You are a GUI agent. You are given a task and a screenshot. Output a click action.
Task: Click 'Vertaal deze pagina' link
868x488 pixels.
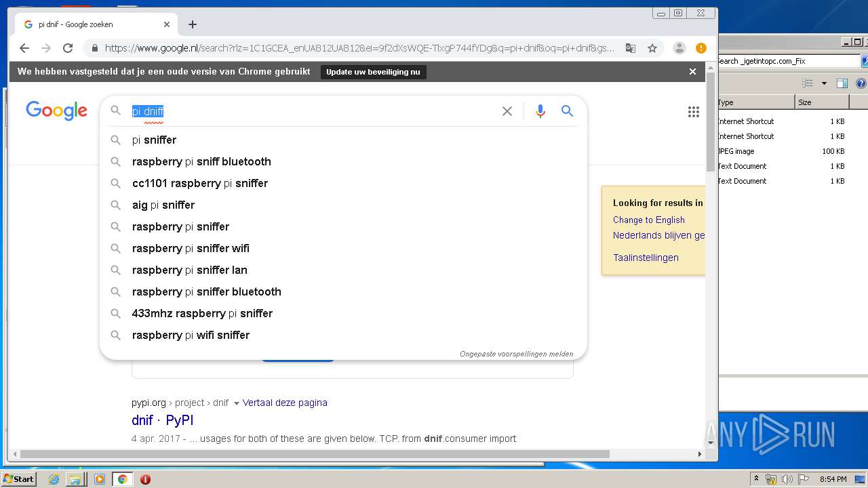click(285, 403)
